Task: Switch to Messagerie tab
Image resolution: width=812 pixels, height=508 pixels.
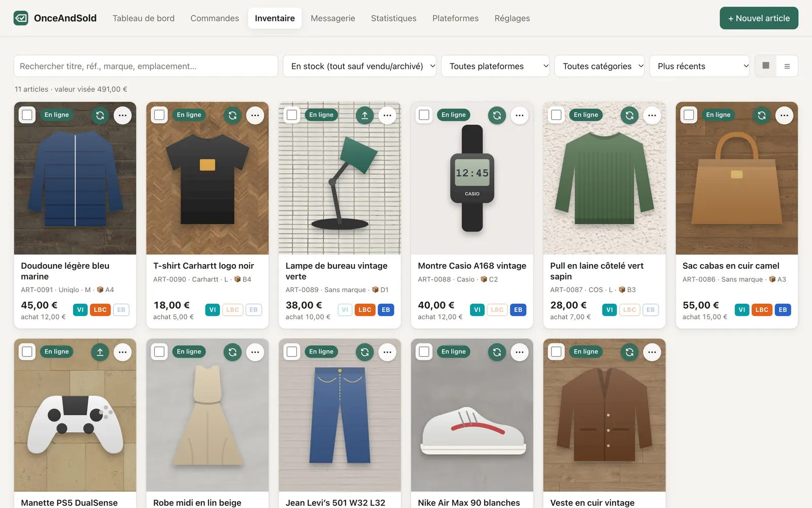Action: (333, 18)
